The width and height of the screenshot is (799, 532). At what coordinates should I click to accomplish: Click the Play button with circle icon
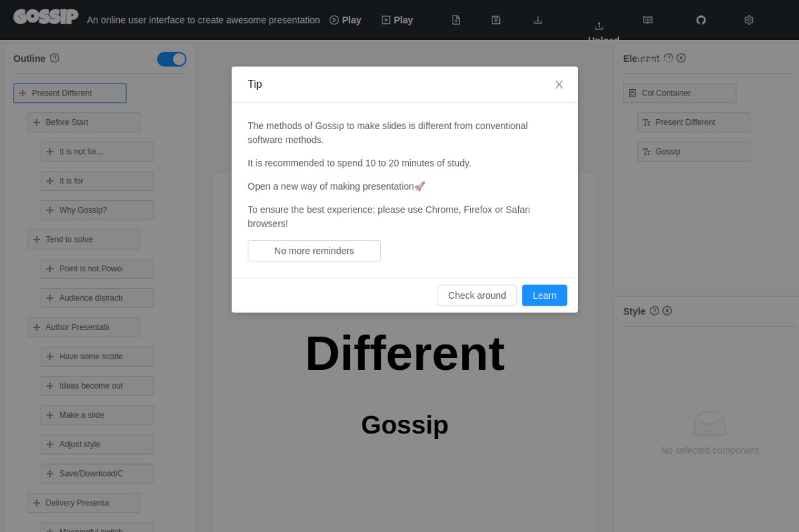point(345,20)
